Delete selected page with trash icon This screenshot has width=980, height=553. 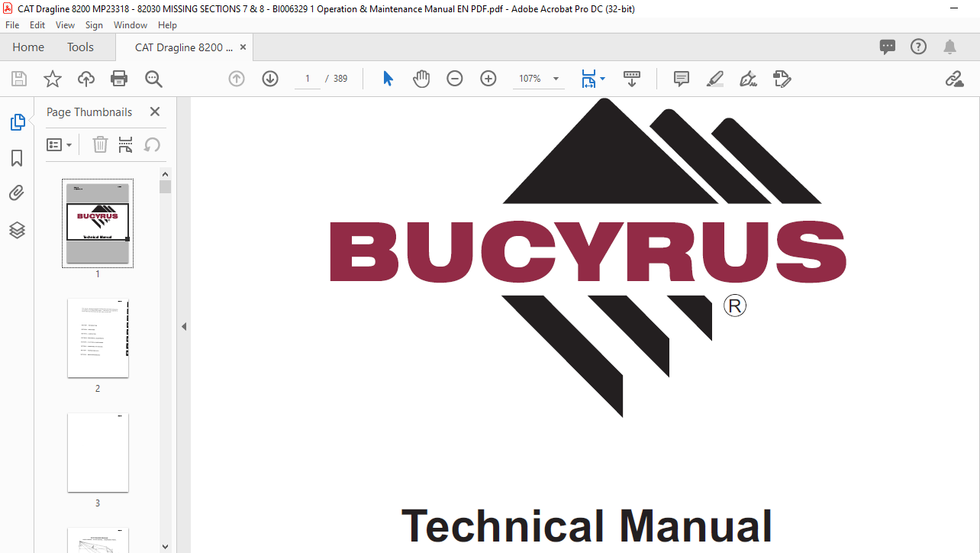[x=100, y=144]
